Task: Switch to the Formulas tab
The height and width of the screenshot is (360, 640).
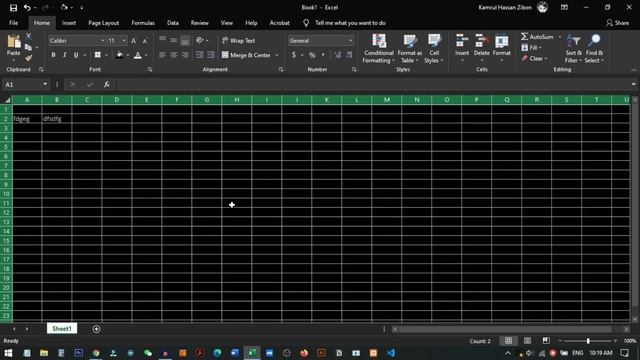Action: (143, 23)
